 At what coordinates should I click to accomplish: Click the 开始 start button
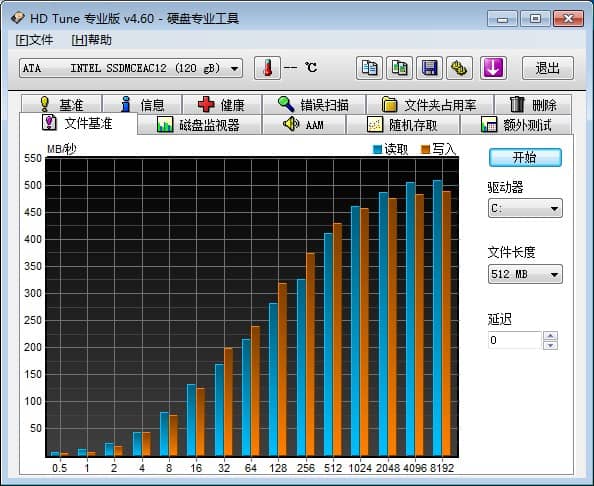coord(525,157)
